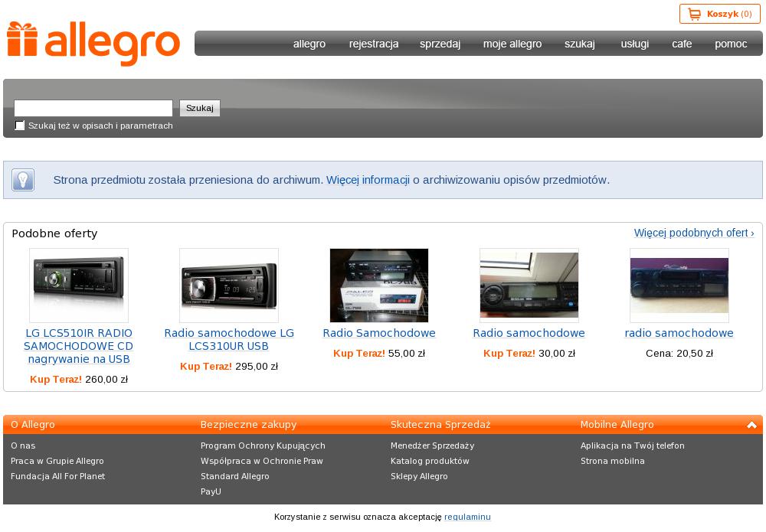
Task: Open the allegro menu item
Action: [309, 44]
